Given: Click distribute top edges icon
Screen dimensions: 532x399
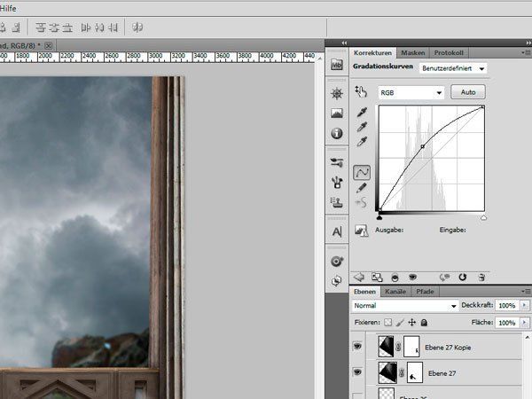Looking at the screenshot, I should pos(41,27).
